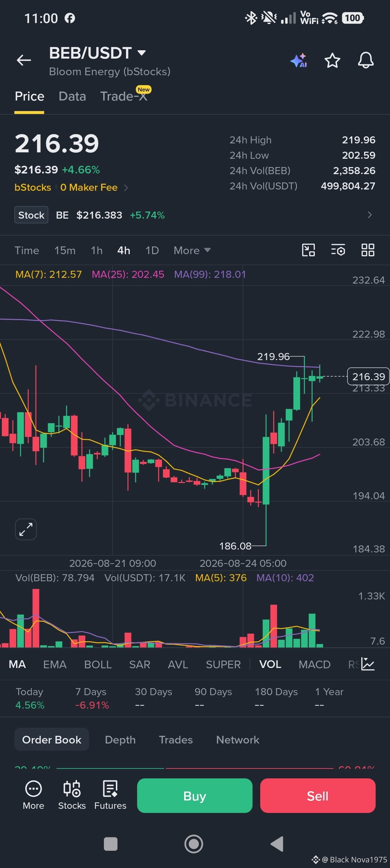Tap the 24h Vol(USDT) value 499,804.27
The width and height of the screenshot is (390, 868).
(x=348, y=186)
